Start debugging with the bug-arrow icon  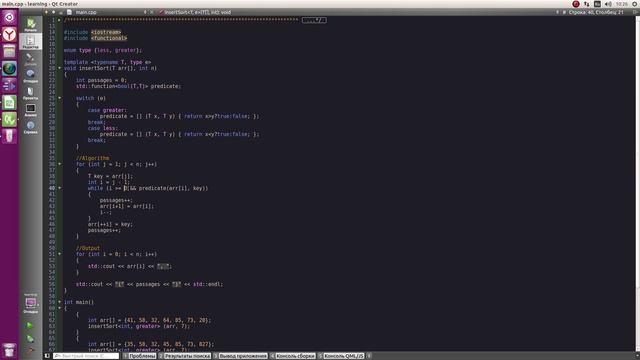(30, 338)
